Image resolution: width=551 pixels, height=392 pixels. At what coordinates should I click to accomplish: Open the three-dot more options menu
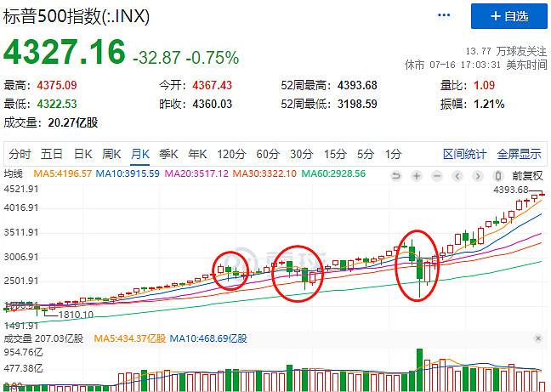(x=444, y=15)
